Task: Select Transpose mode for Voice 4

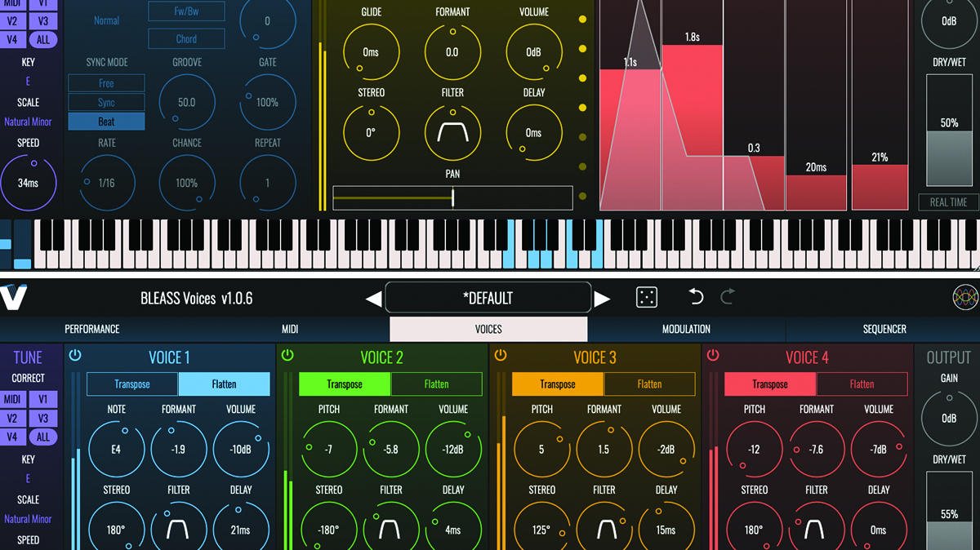Action: pyautogui.click(x=770, y=384)
